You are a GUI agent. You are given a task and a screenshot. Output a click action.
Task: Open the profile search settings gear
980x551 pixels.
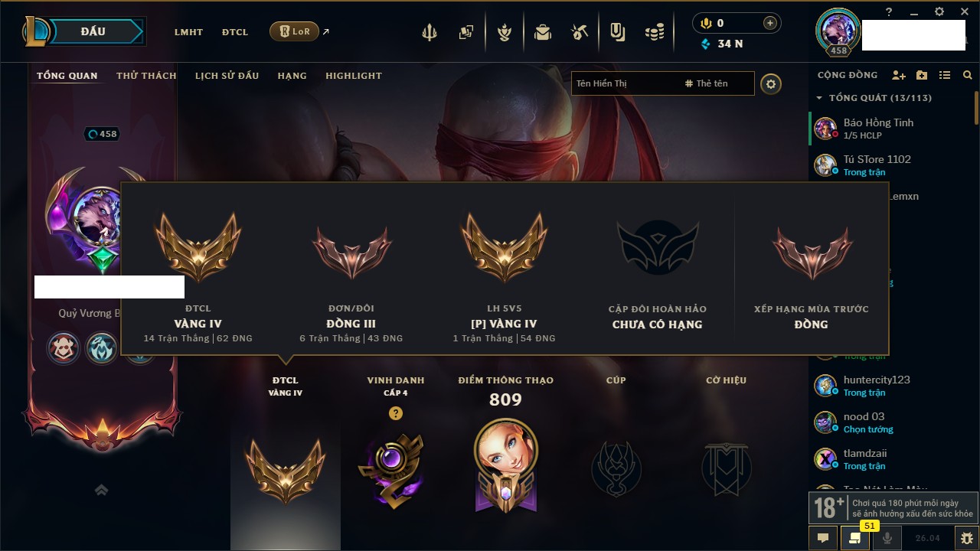[x=771, y=84]
